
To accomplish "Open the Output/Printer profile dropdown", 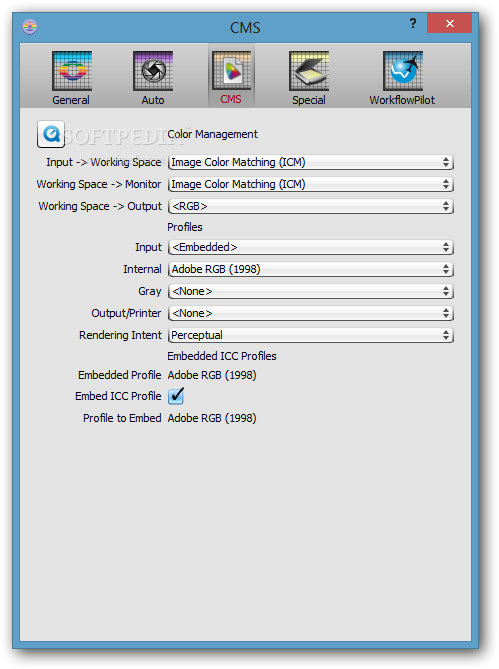I will click(311, 314).
